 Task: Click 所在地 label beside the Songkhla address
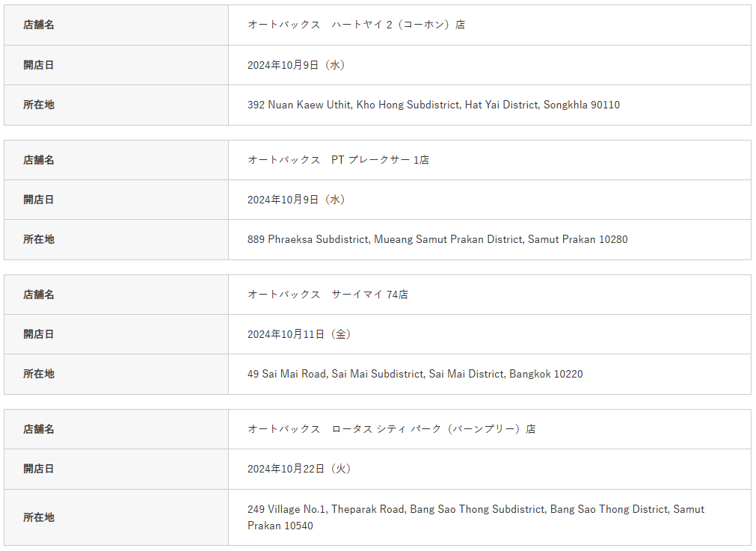[x=39, y=105]
